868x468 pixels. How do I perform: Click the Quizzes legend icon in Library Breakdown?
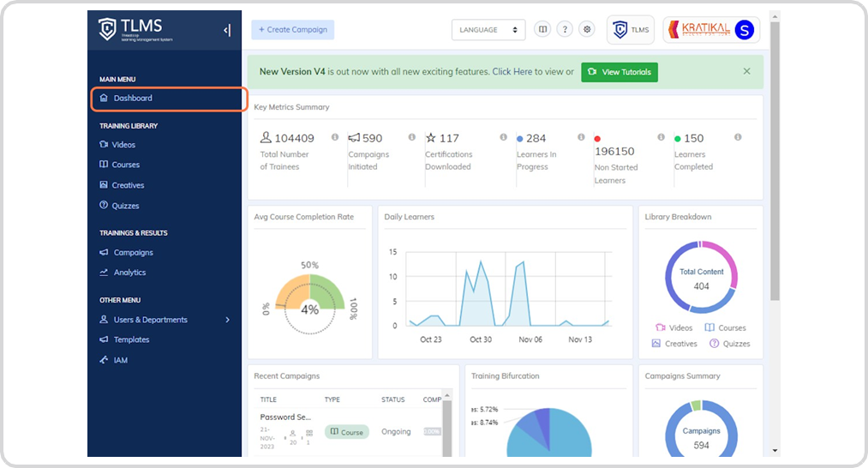click(714, 344)
